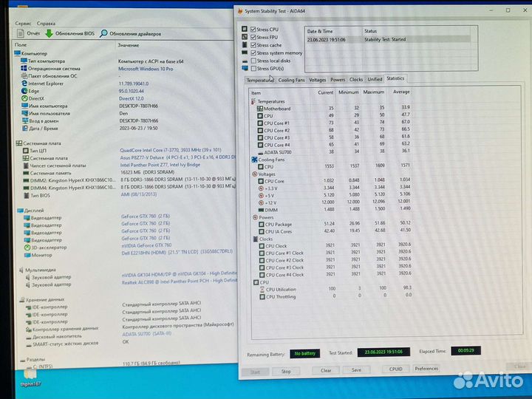532x399 pixels.
Task: Click the Дисплей section icon
Action: click(x=21, y=211)
